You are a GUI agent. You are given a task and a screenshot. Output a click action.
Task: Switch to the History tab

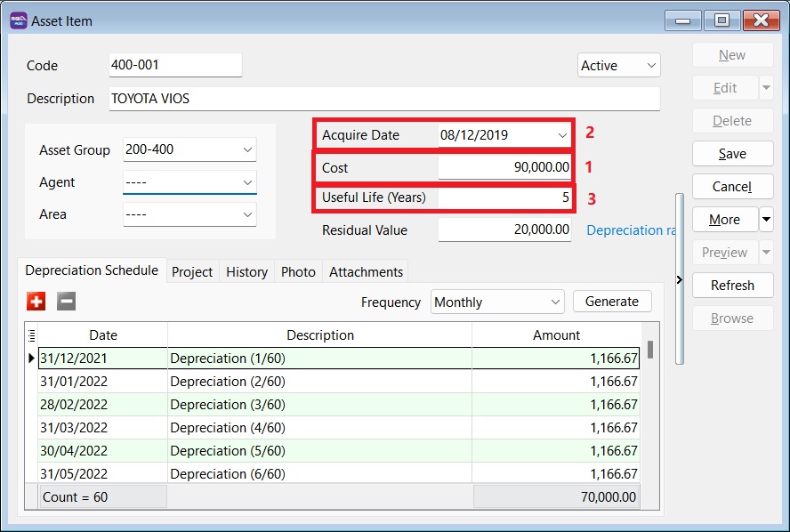pos(246,272)
